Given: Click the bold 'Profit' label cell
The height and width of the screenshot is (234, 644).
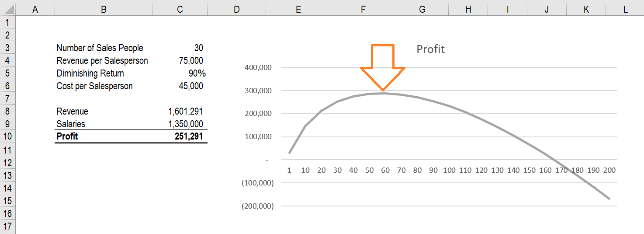Looking at the screenshot, I should pos(67,136).
